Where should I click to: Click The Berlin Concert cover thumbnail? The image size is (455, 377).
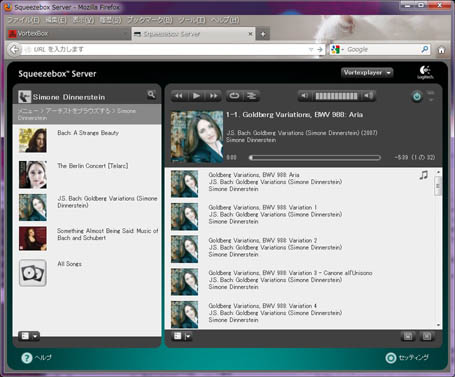pyautogui.click(x=33, y=175)
